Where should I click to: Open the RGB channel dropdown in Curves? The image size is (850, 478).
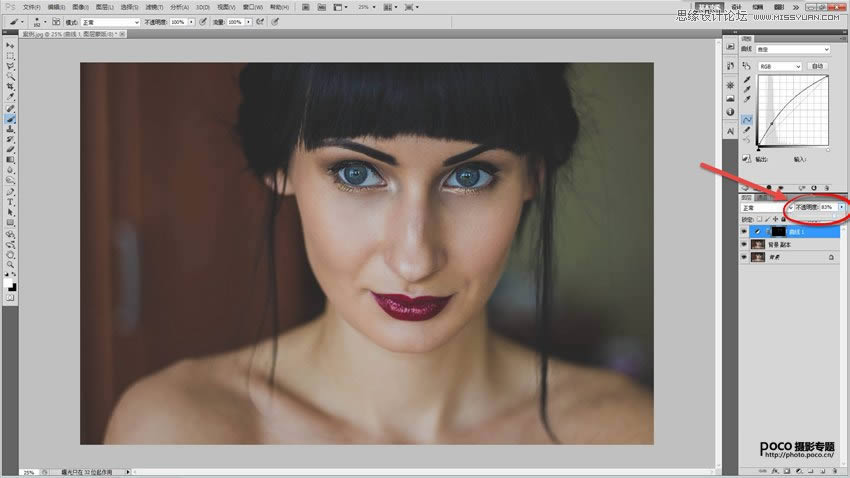pyautogui.click(x=780, y=66)
